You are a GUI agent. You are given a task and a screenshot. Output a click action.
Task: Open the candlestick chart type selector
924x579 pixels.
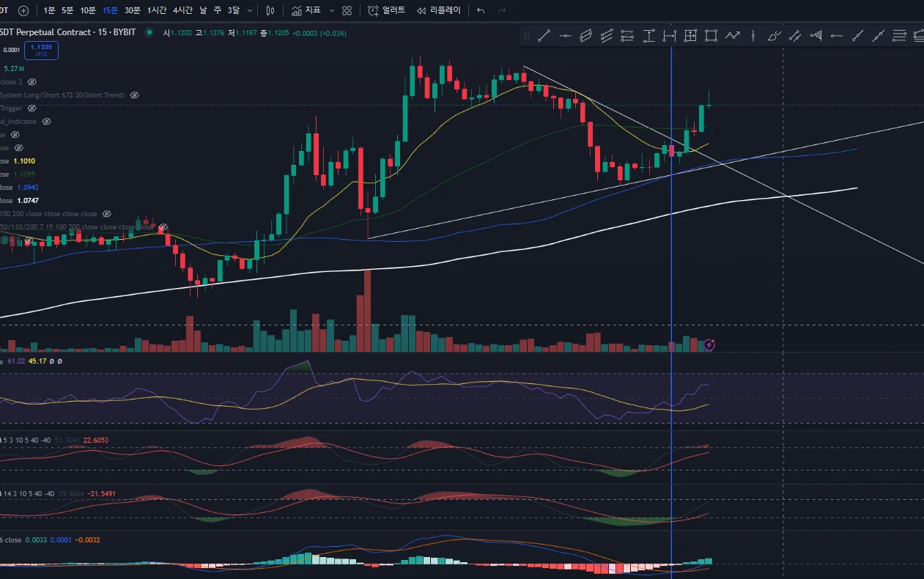point(270,10)
